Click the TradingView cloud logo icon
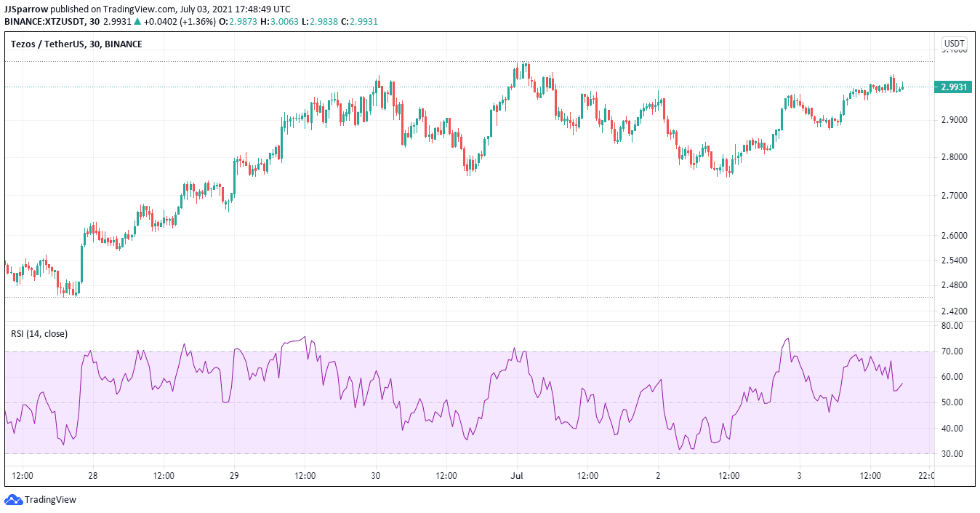This screenshot has height=513, width=980. [14, 500]
